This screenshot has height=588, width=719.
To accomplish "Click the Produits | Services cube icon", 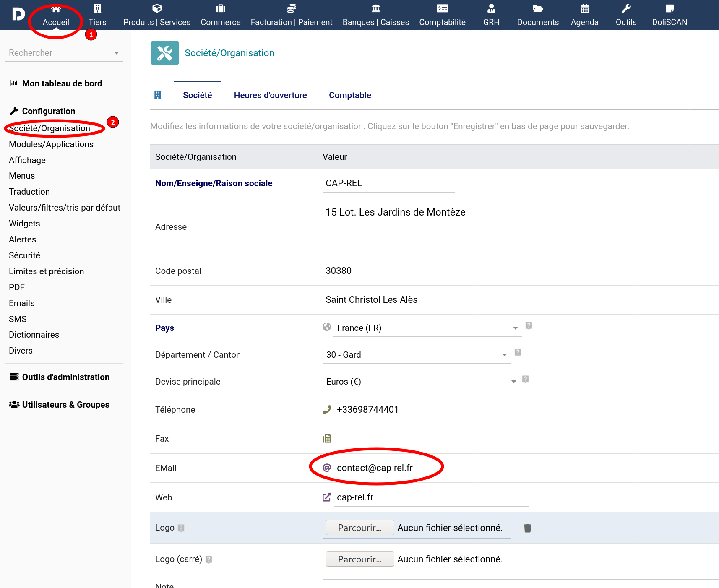I will coord(157,8).
